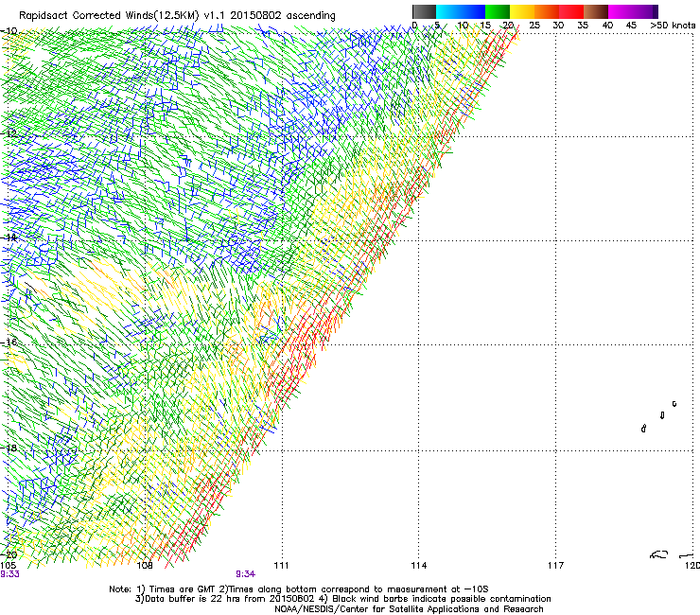Click the purple 9:34 time stamp
Screen dimensions: 700x615
pos(246,574)
